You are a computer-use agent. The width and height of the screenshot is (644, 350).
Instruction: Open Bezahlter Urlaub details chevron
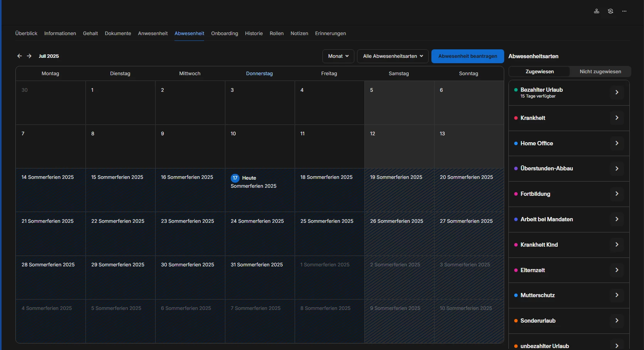point(617,93)
